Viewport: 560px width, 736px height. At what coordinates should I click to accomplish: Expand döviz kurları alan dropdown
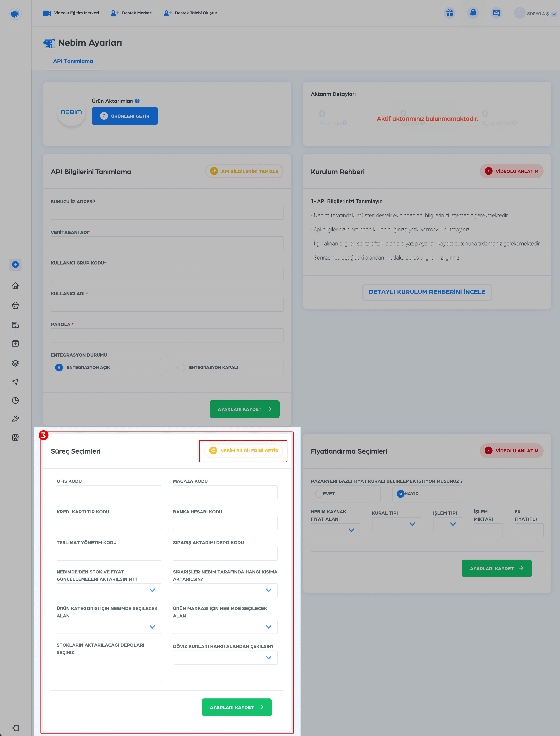[225, 658]
